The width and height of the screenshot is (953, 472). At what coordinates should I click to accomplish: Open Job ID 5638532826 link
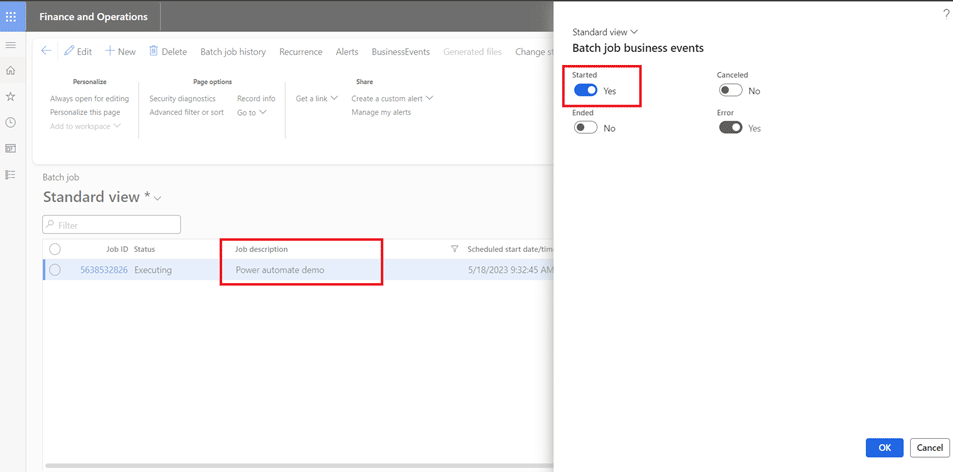104,270
